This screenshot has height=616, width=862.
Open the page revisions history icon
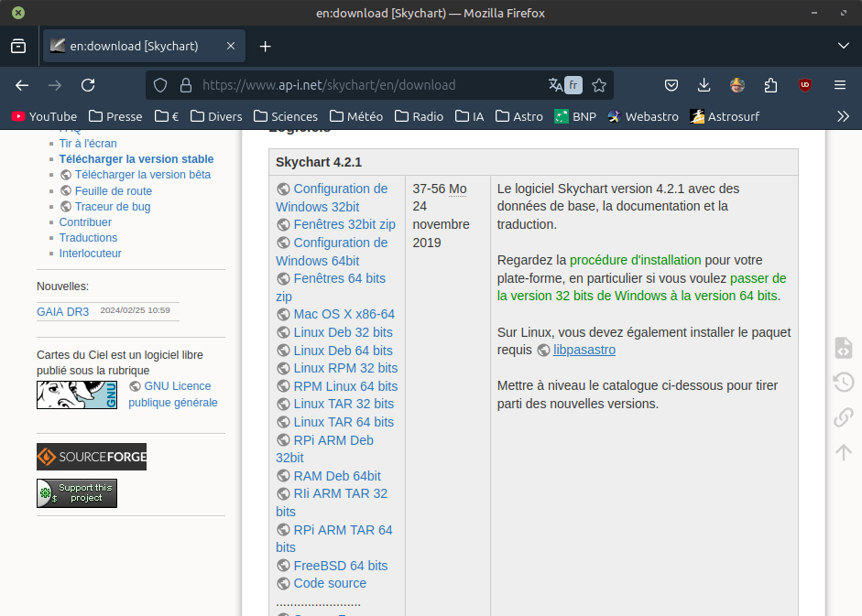pyautogui.click(x=843, y=382)
